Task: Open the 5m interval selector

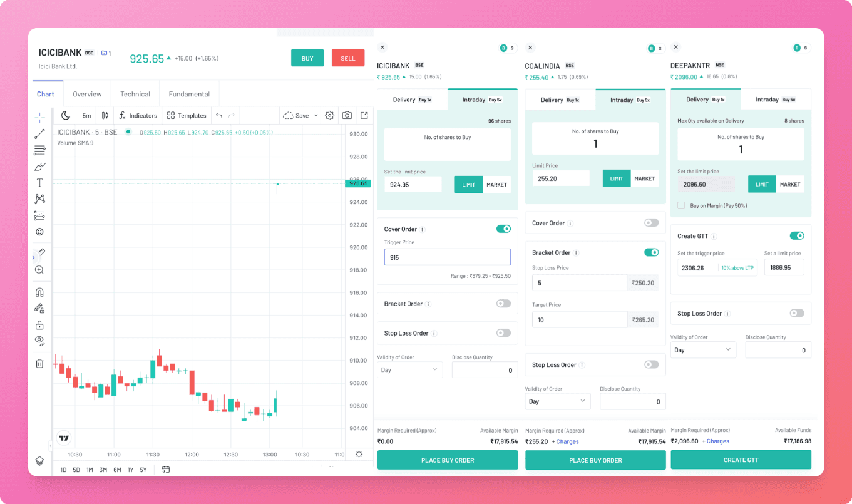Action: tap(86, 116)
